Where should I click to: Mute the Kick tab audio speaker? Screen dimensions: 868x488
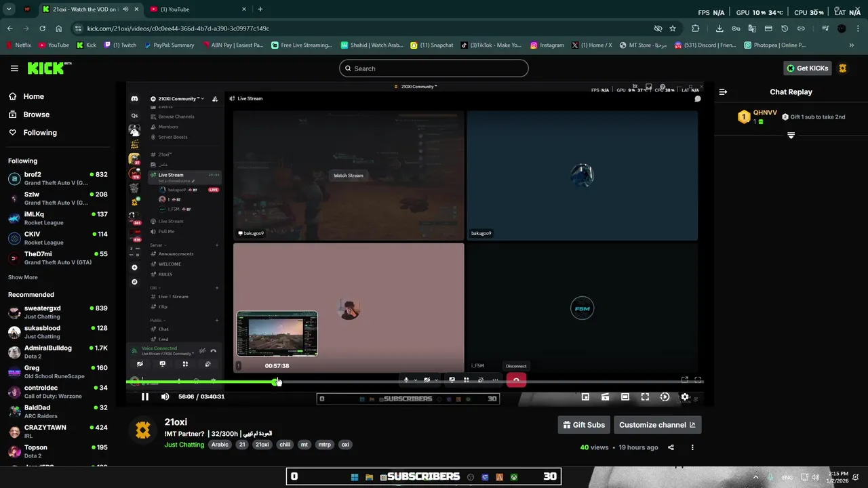point(125,9)
